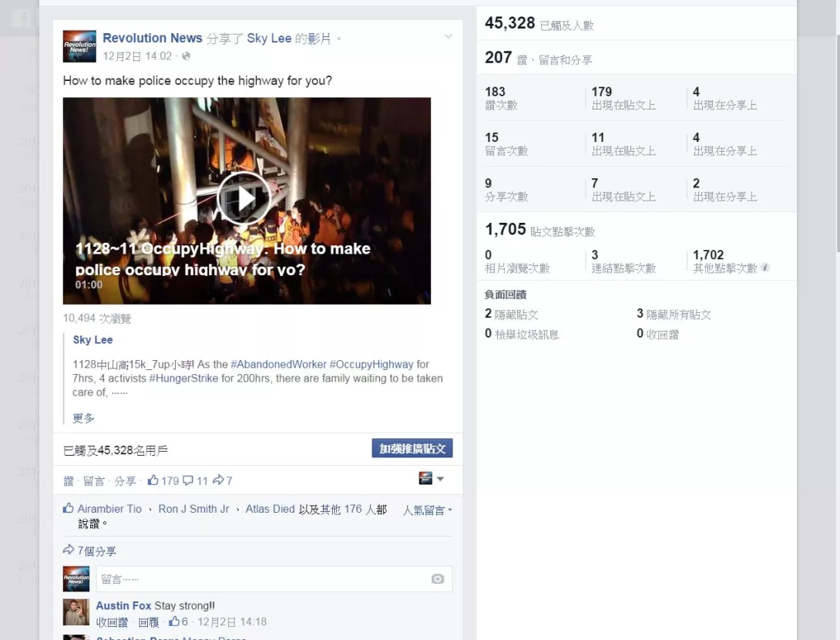Click 已觸及45,328名用戶 reach text
Screen dimensions: 840x640
[115, 450]
